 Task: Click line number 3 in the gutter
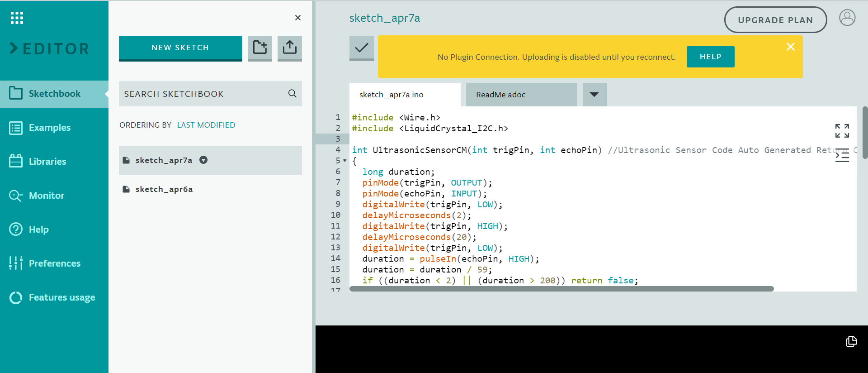[x=338, y=139]
